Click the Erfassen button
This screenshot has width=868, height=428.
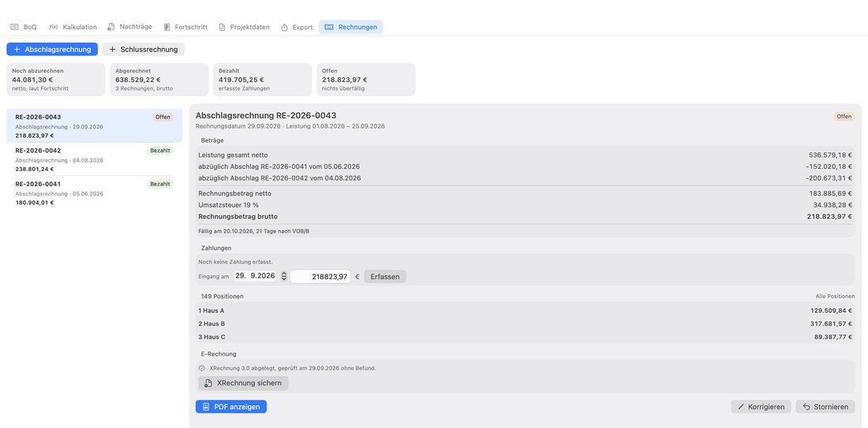point(385,277)
